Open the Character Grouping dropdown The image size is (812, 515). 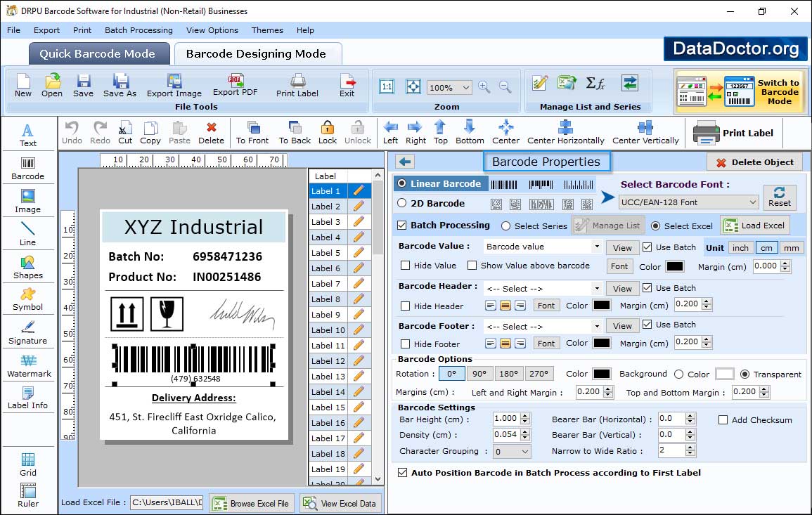coord(512,452)
